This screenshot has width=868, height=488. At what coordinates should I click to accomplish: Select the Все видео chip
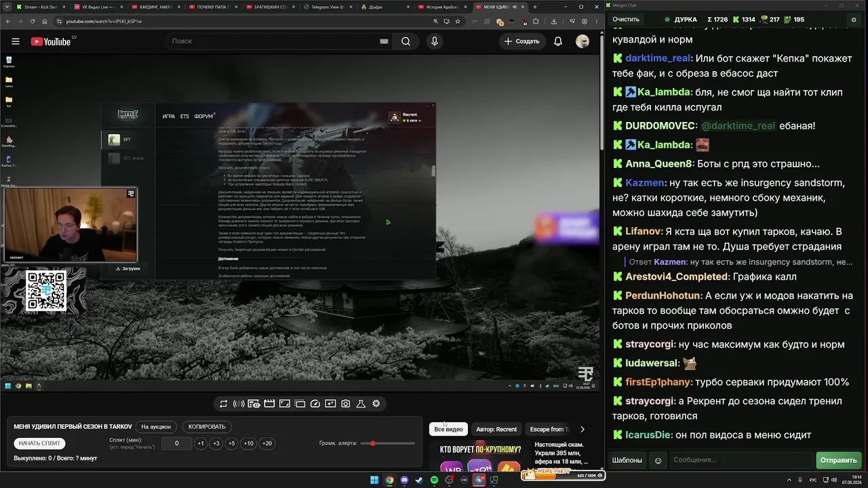tap(448, 429)
